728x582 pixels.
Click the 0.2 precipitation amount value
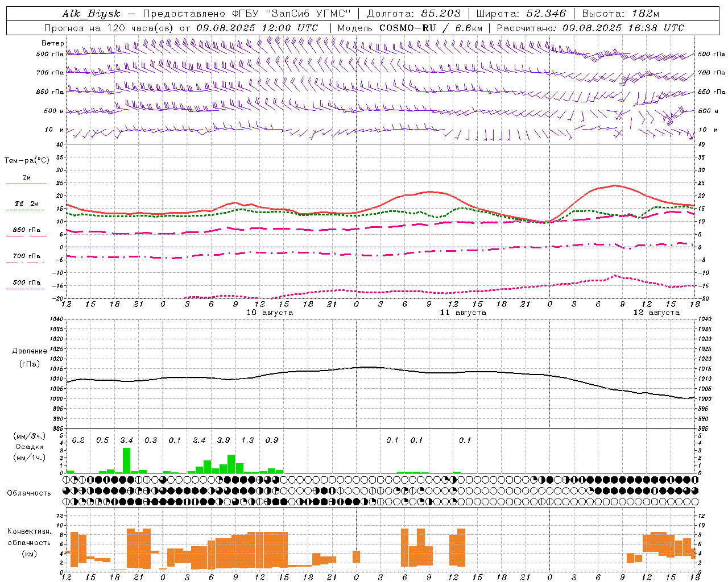(x=78, y=440)
